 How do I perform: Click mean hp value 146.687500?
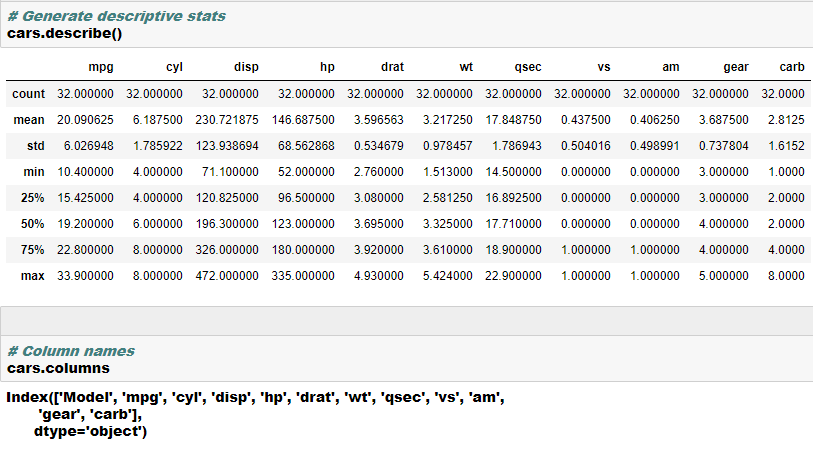pyautogui.click(x=303, y=120)
